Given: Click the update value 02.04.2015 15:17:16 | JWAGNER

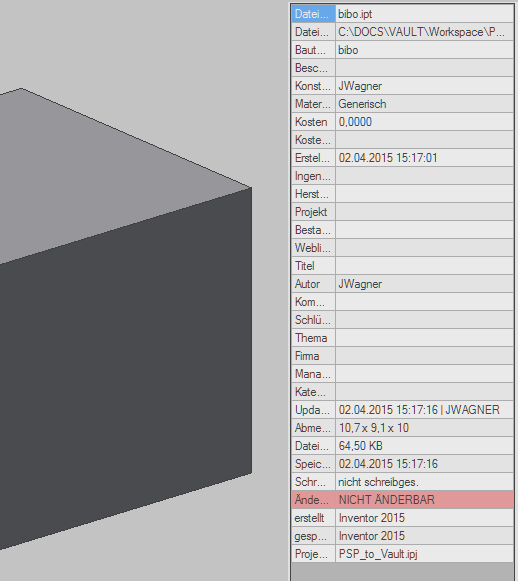Looking at the screenshot, I should click(x=424, y=410).
